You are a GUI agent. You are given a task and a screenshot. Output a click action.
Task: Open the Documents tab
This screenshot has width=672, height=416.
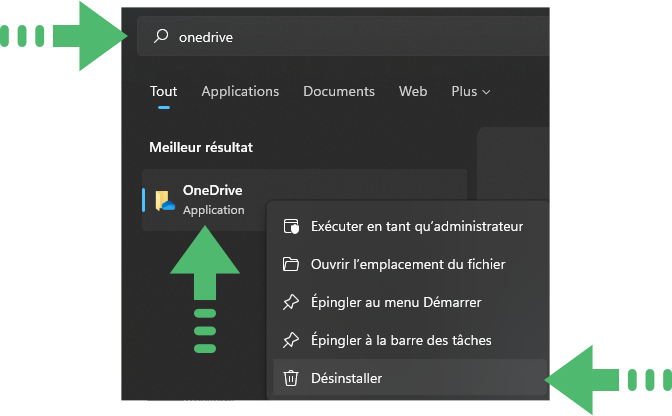coord(339,91)
